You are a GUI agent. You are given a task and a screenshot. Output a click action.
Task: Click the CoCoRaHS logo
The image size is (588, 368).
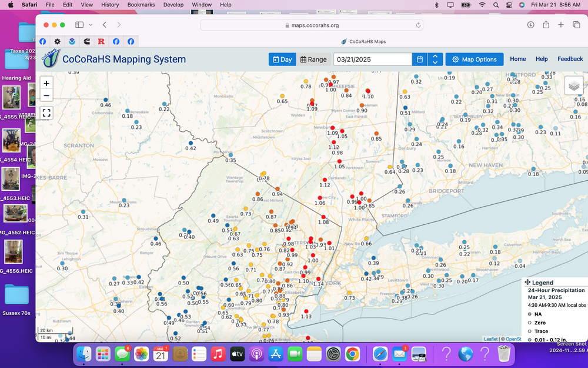(51, 58)
